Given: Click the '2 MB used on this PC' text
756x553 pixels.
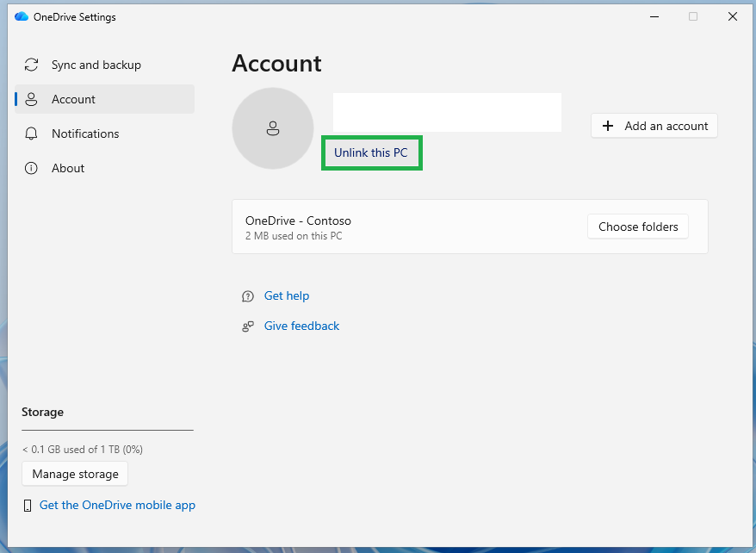Looking at the screenshot, I should click(294, 236).
